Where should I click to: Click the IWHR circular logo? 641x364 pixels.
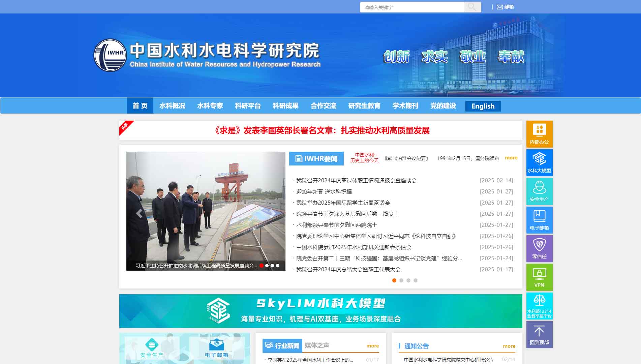[110, 55]
